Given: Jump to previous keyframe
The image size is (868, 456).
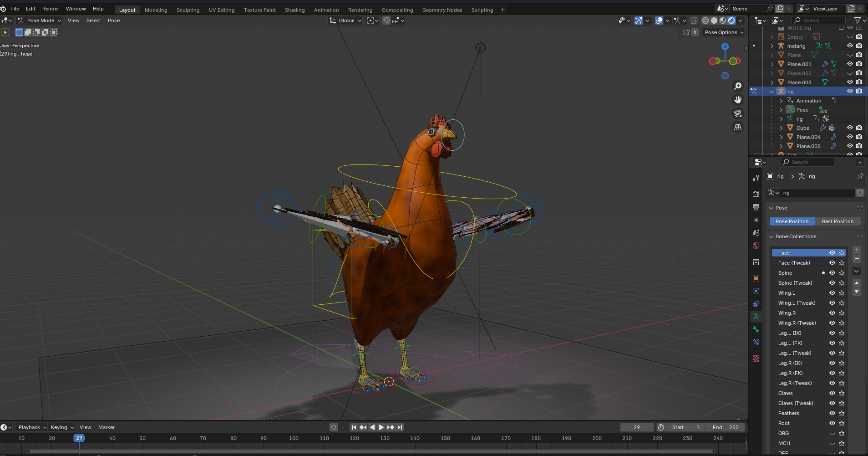Looking at the screenshot, I should coord(363,427).
